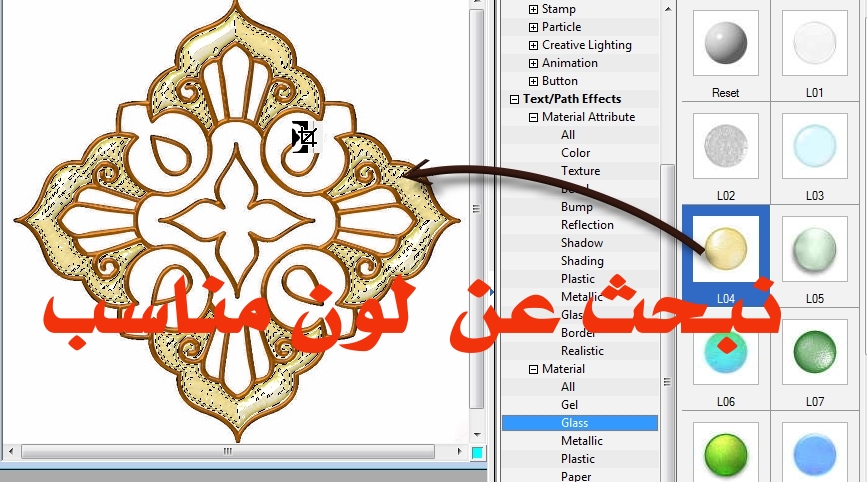867x482 pixels.
Task: Expand the Particle category
Action: click(x=533, y=27)
